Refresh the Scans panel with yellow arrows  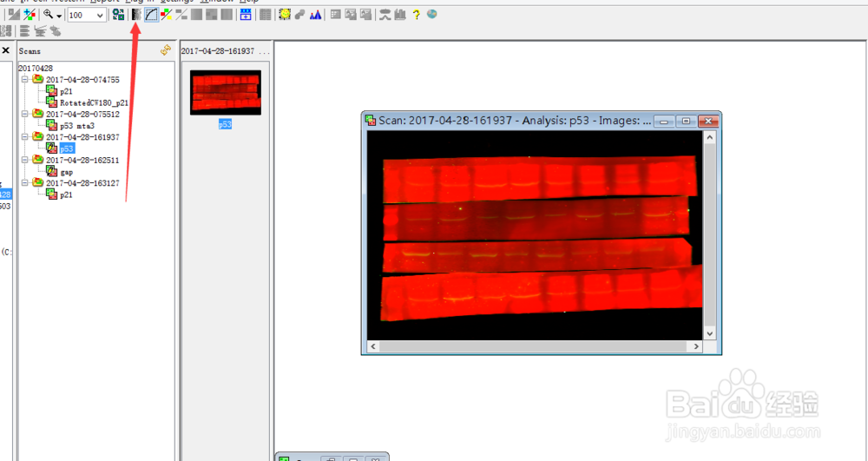click(x=166, y=50)
